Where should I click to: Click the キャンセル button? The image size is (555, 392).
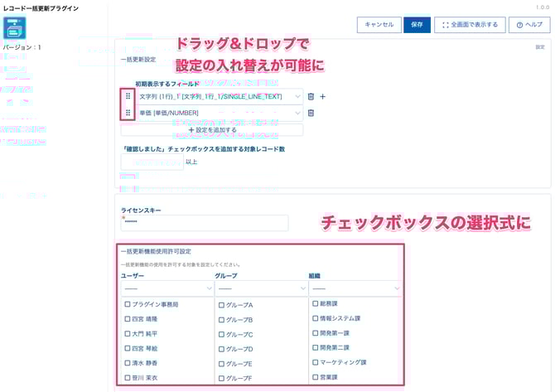pos(379,25)
